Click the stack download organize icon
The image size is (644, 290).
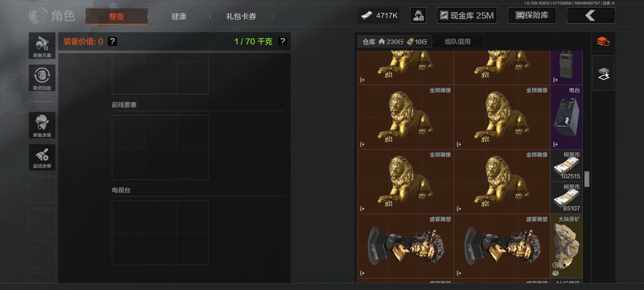[603, 73]
